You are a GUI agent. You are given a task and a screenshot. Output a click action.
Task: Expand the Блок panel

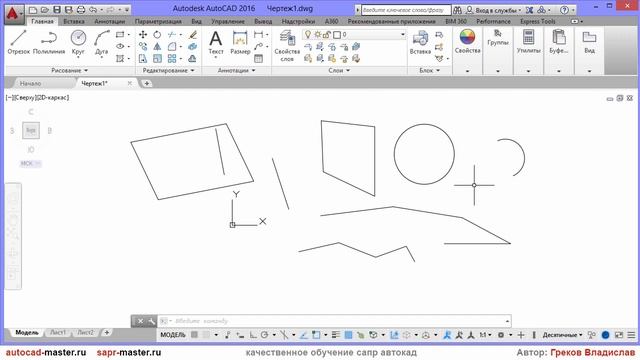pyautogui.click(x=430, y=70)
